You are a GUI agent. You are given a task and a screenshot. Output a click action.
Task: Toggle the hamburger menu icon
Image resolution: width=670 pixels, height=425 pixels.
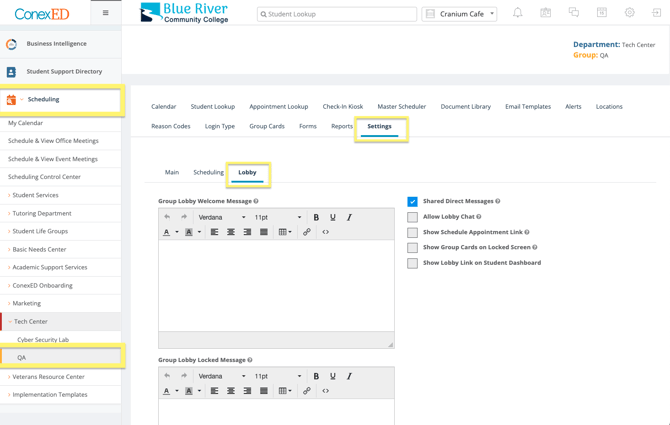click(105, 13)
